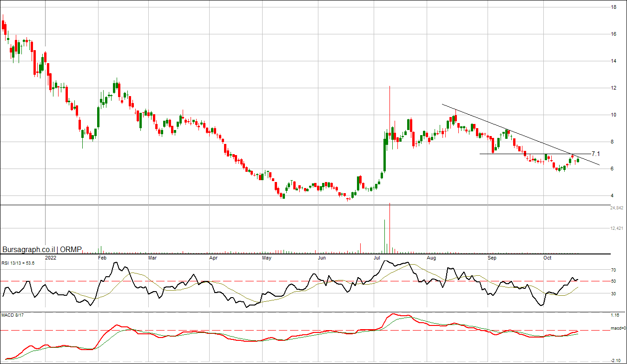Click the Feb month marker on time axis

(102, 257)
